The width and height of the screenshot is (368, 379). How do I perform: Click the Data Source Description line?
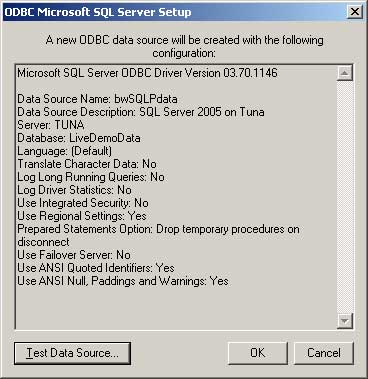click(141, 112)
